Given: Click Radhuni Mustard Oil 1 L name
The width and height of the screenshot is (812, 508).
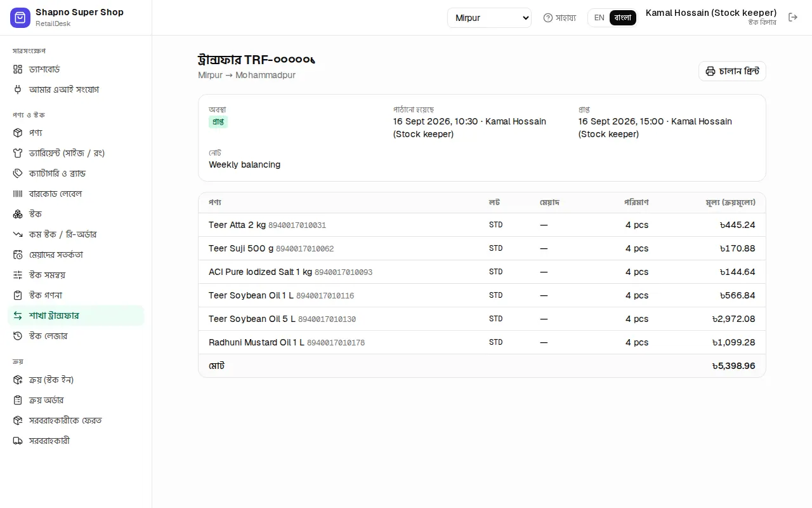Looking at the screenshot, I should [x=256, y=342].
